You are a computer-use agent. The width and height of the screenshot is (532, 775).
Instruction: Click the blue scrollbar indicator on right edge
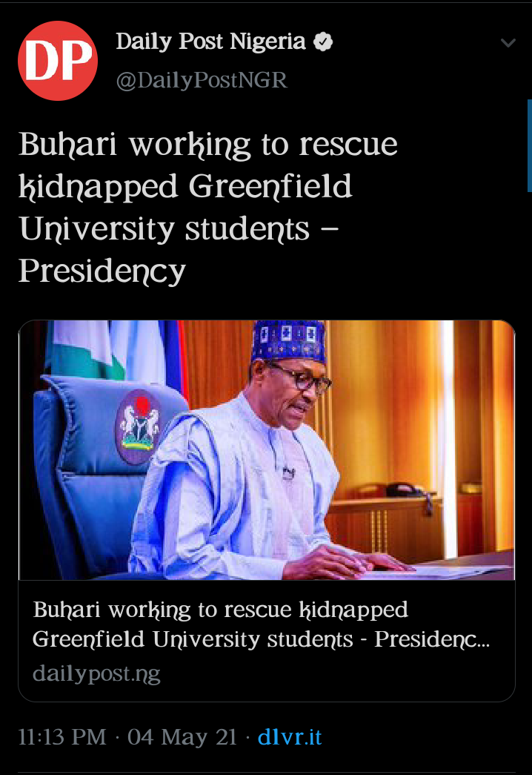click(530, 146)
